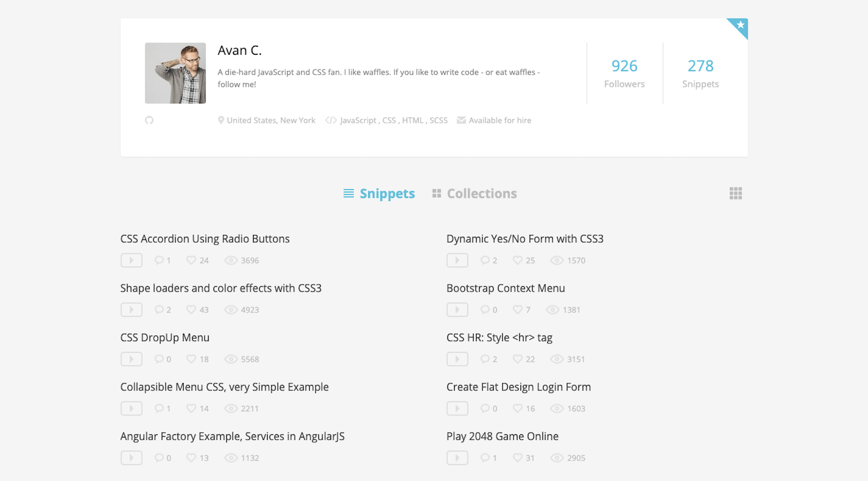Like the CSS Accordion Using Radio Buttons snippet

(x=191, y=260)
